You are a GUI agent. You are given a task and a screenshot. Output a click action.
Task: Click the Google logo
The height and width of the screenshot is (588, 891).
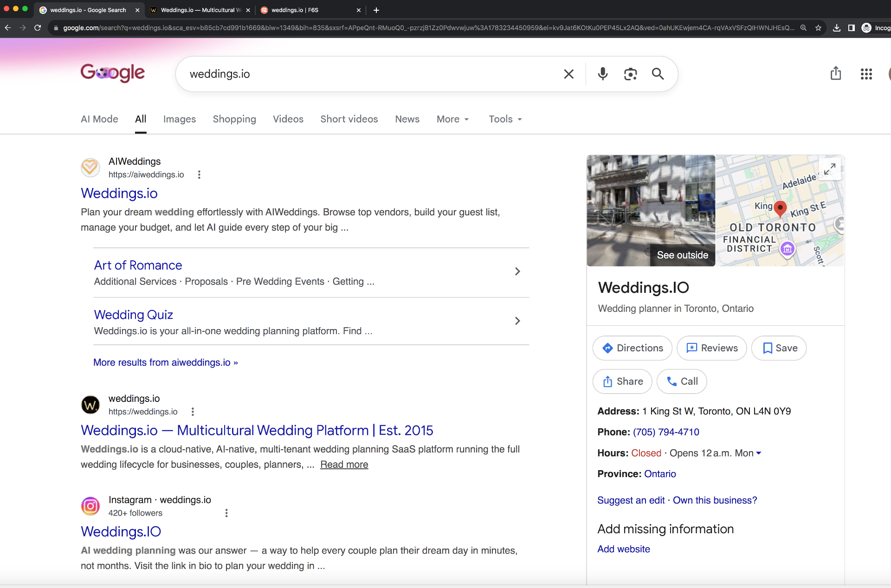(113, 73)
